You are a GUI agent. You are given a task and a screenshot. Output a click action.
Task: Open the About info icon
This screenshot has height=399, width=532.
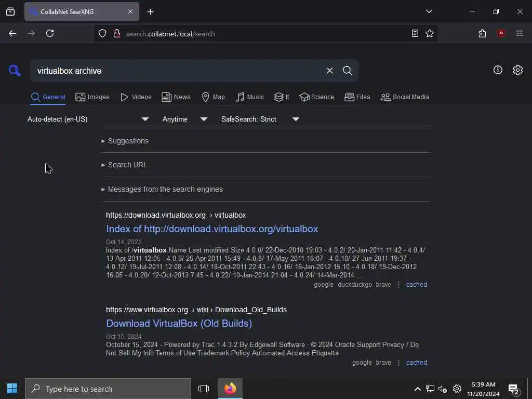point(498,70)
